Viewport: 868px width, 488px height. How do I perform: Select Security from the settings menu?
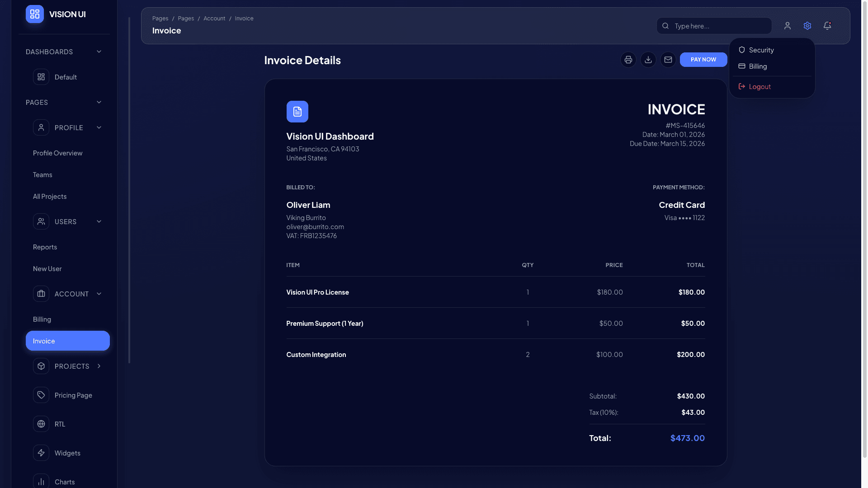click(x=761, y=50)
